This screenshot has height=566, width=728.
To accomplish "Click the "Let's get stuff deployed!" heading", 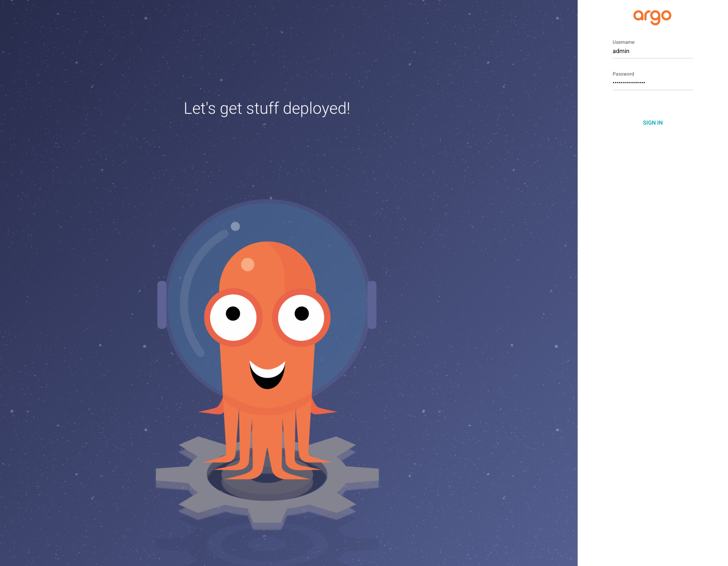I will click(x=267, y=109).
